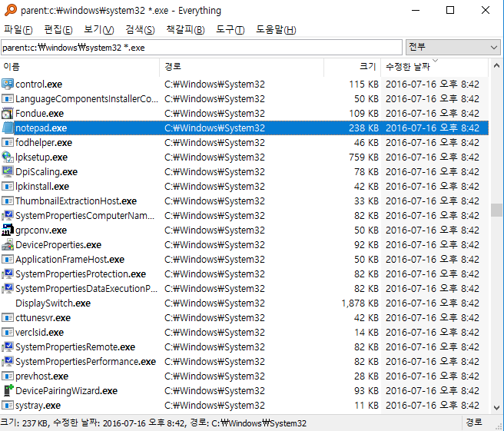The image size is (504, 431).
Task: Click the DpiScaling.exe monitor icon
Action: pyautogui.click(x=8, y=171)
